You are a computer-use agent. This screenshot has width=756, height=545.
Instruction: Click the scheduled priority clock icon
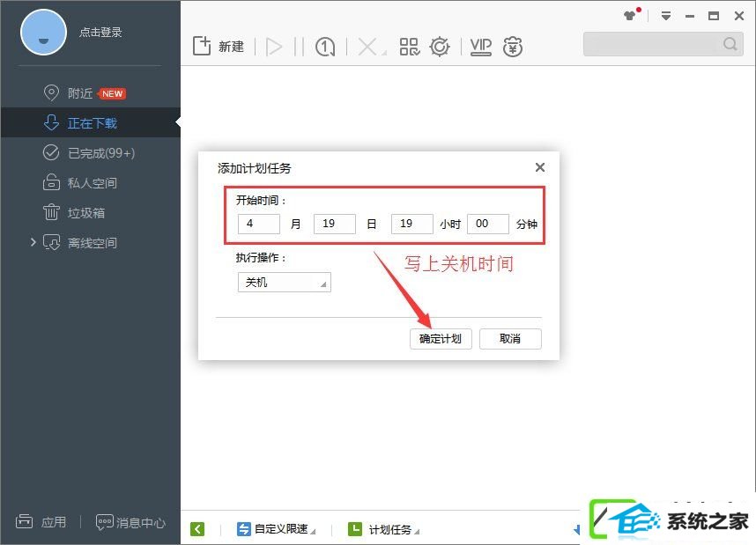coord(325,47)
